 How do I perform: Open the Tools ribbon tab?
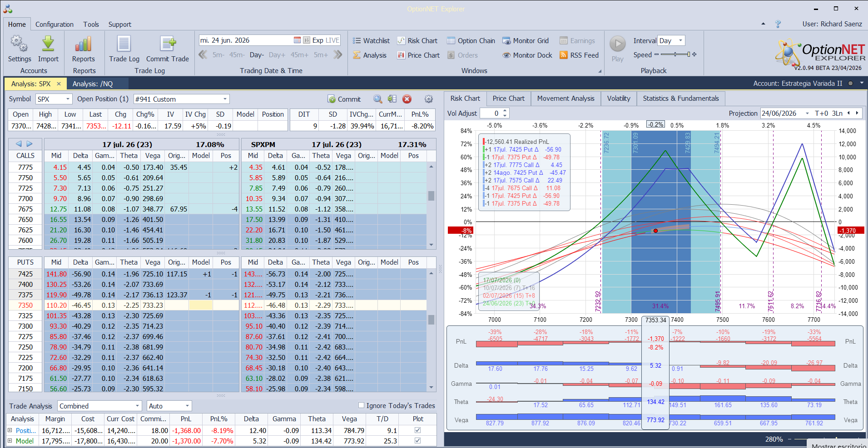click(91, 25)
